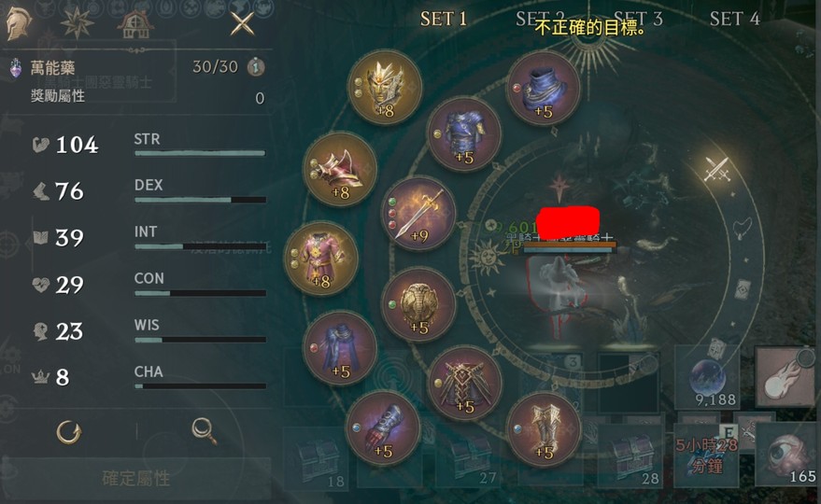Switch to SET 1 tab
821x504 pixels.
click(443, 19)
